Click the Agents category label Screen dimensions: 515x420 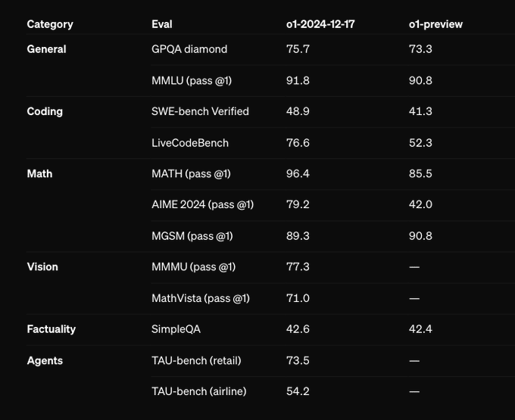pyautogui.click(x=45, y=360)
